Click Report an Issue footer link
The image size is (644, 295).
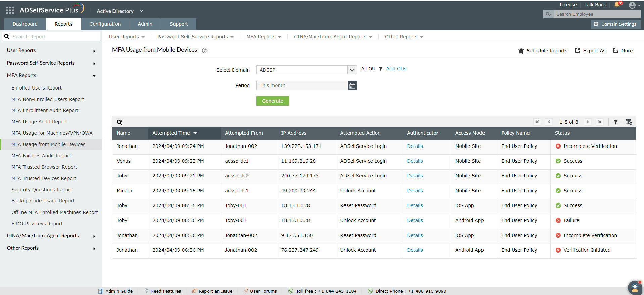pyautogui.click(x=212, y=291)
